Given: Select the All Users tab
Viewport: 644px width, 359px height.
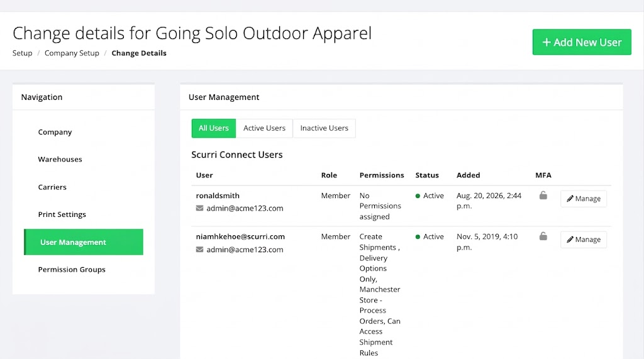Looking at the screenshot, I should click(x=214, y=128).
